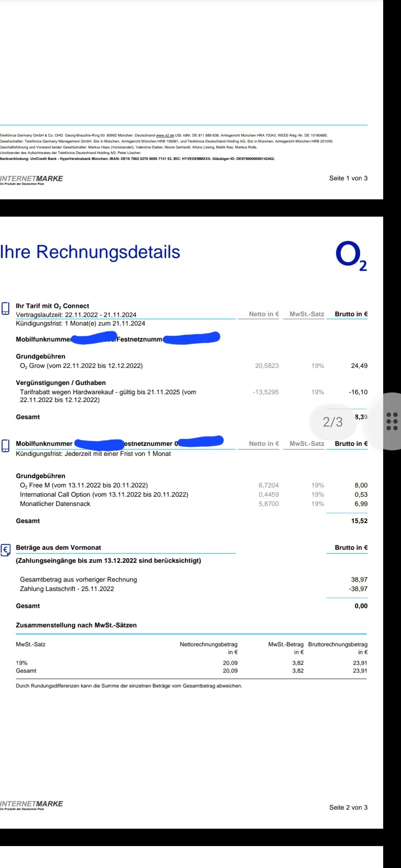The height and width of the screenshot is (868, 401).
Task: Tap the O2 logo beside Ihre Rechnungsdetails
Action: (x=351, y=256)
